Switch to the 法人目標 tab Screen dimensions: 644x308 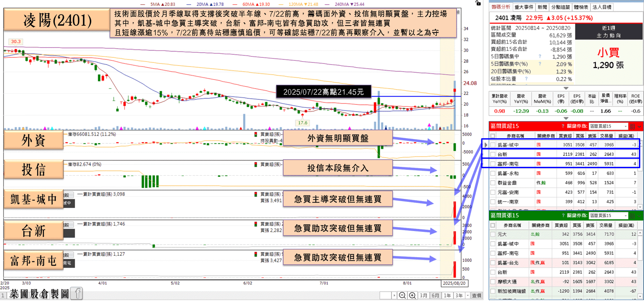click(x=602, y=7)
